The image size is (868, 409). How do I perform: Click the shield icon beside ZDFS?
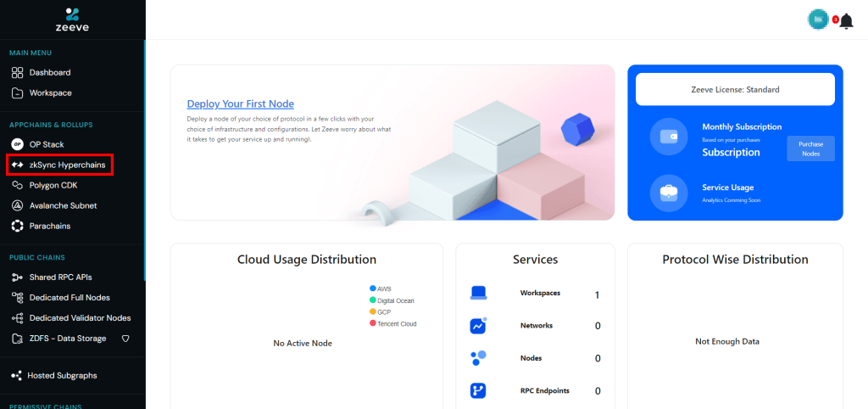(125, 339)
